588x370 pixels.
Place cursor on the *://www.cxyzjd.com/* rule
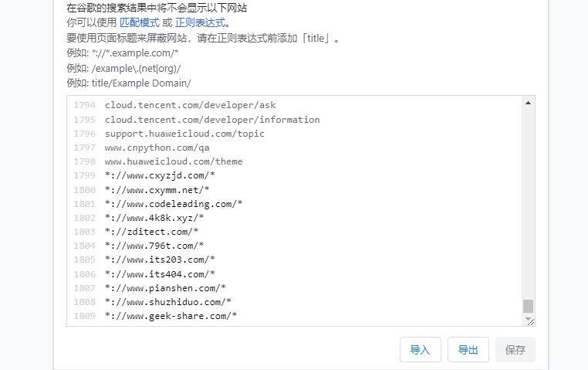pyautogui.click(x=160, y=175)
